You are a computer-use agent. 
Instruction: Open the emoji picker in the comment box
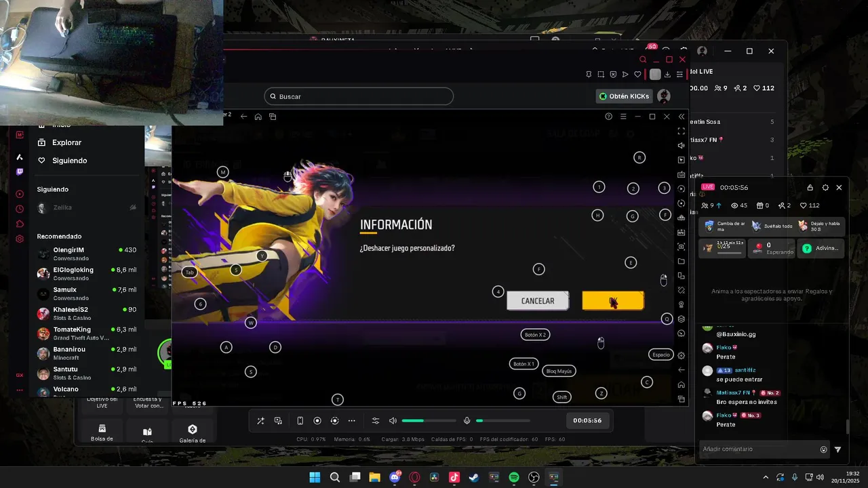coord(824,449)
